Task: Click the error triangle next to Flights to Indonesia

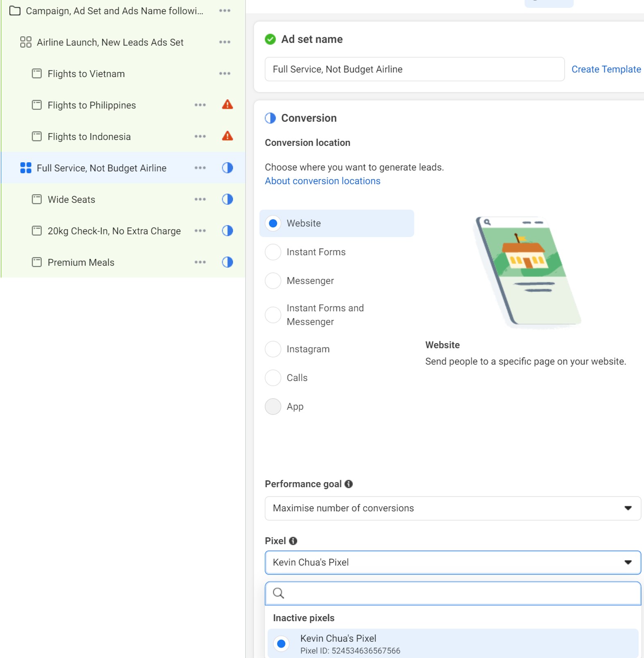Action: point(227,136)
